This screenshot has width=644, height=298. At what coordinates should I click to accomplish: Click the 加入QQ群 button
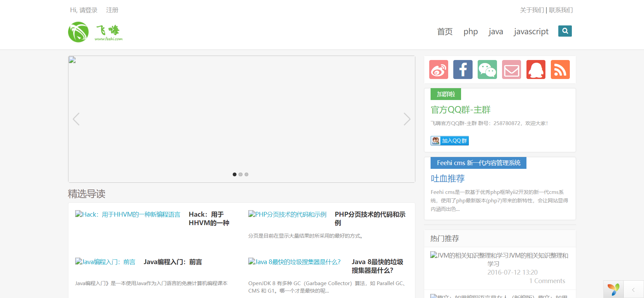(x=450, y=141)
